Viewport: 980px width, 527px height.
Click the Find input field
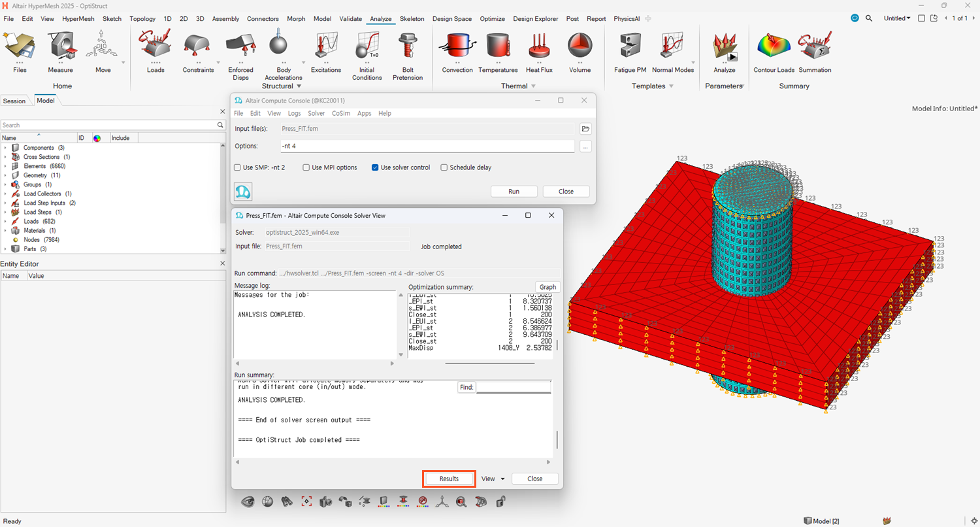point(514,387)
